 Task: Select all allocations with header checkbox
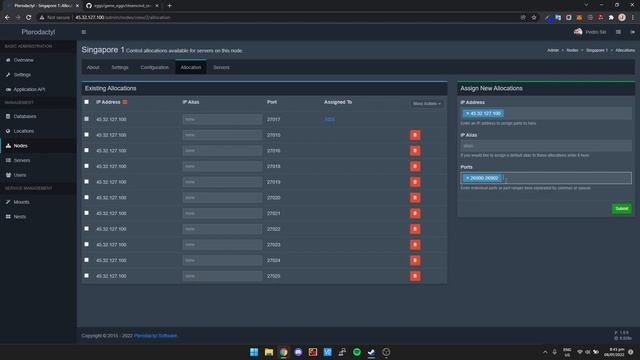87,102
